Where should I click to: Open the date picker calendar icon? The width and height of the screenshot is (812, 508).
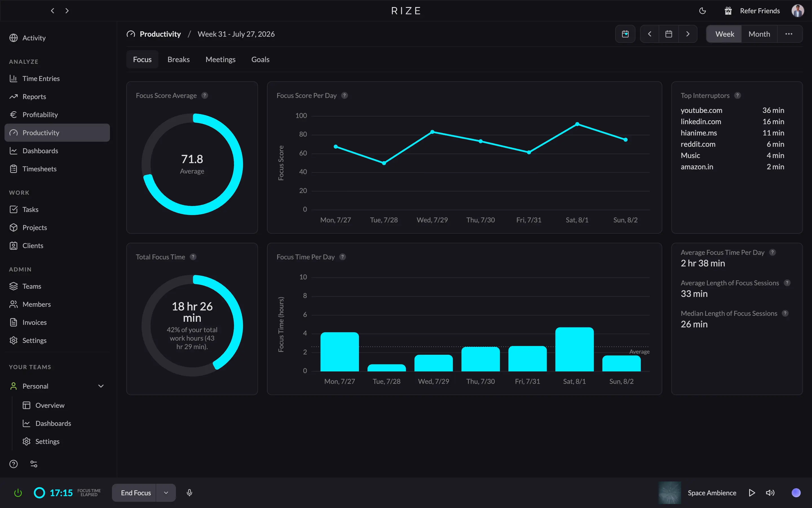tap(669, 34)
